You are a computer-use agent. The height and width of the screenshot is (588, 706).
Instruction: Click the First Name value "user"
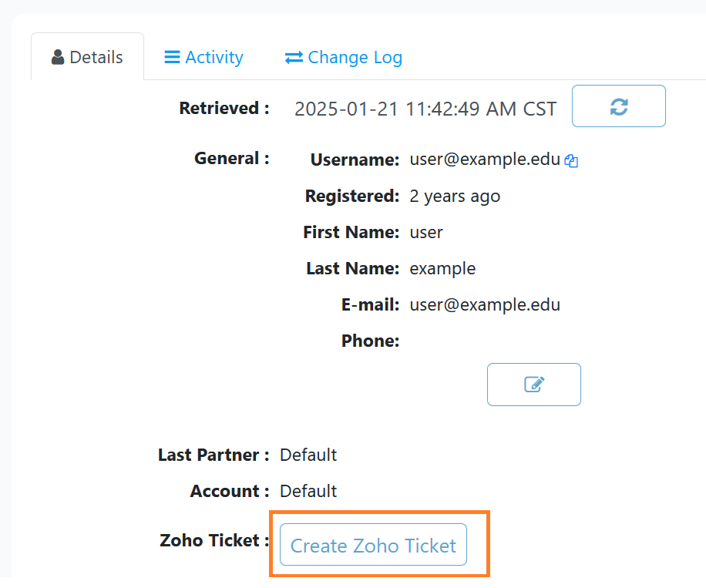pos(426,232)
